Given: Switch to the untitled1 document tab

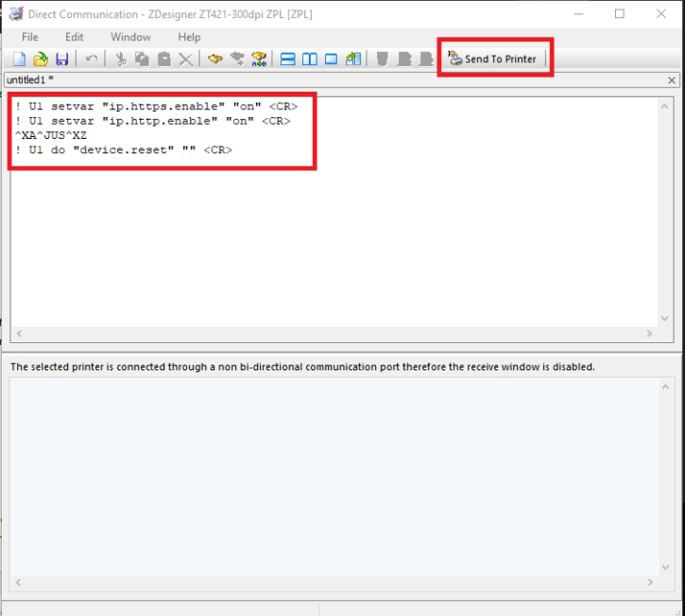Looking at the screenshot, I should pos(30,80).
